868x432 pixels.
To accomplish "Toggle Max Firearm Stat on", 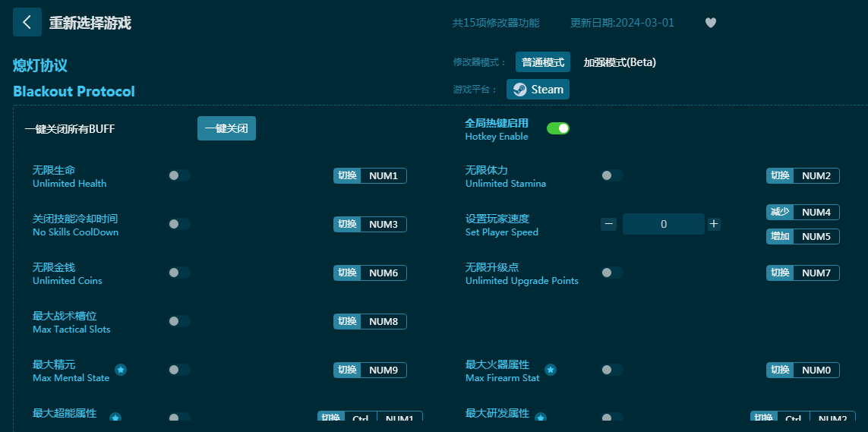I will 612,370.
